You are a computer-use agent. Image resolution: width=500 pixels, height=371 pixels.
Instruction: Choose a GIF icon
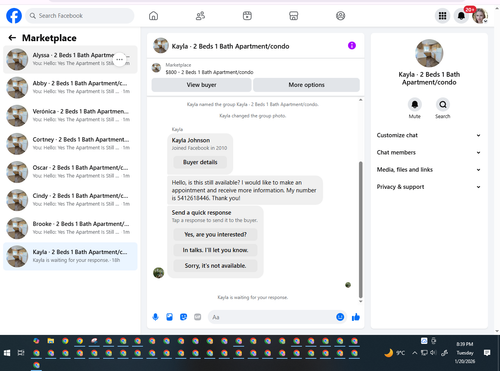point(198,317)
